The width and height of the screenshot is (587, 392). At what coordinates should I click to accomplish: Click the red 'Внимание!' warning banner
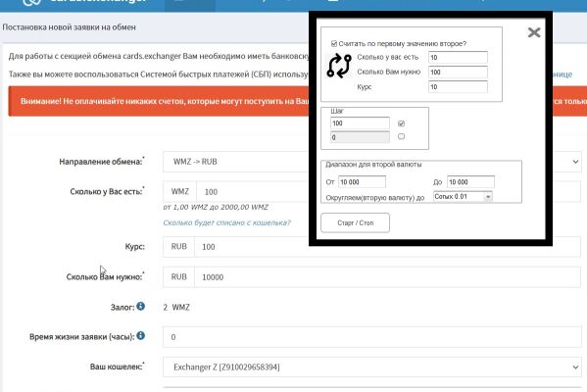pyautogui.click(x=159, y=101)
